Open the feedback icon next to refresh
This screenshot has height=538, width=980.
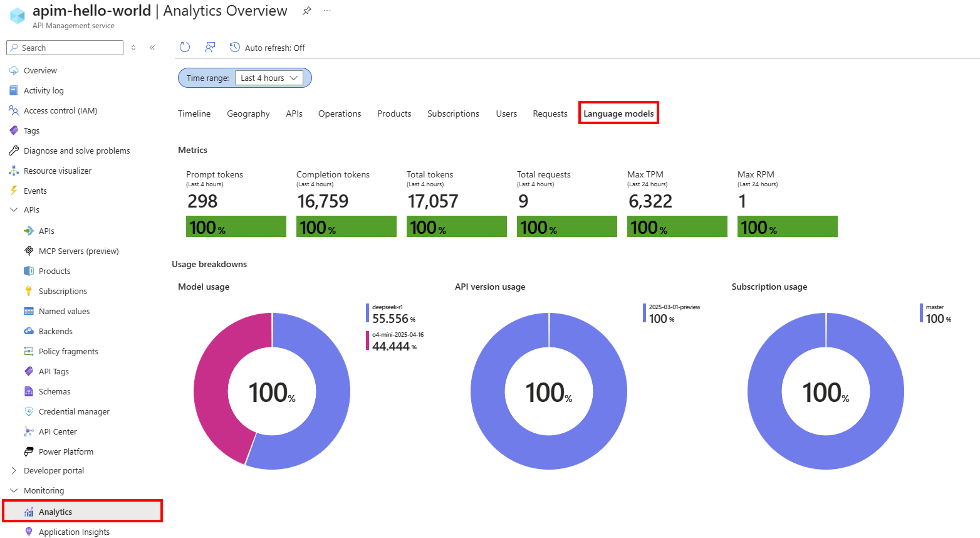209,47
